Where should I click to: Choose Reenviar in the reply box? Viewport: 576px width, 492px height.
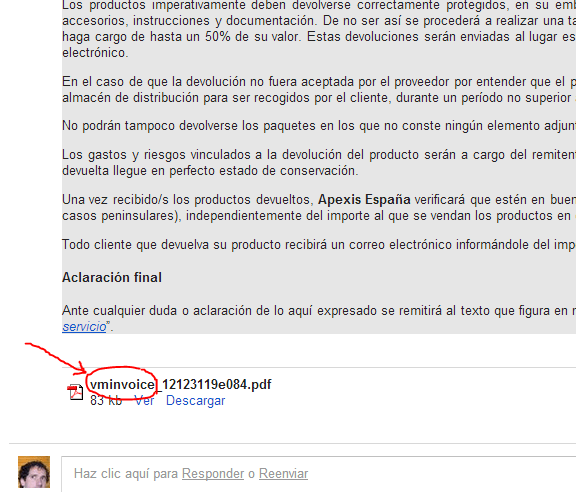[x=284, y=474]
